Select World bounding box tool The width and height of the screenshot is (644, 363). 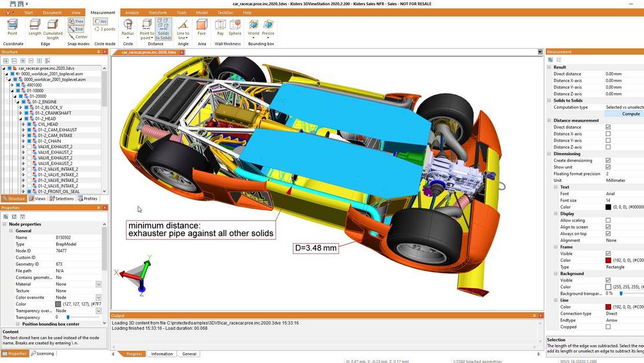coord(253,29)
